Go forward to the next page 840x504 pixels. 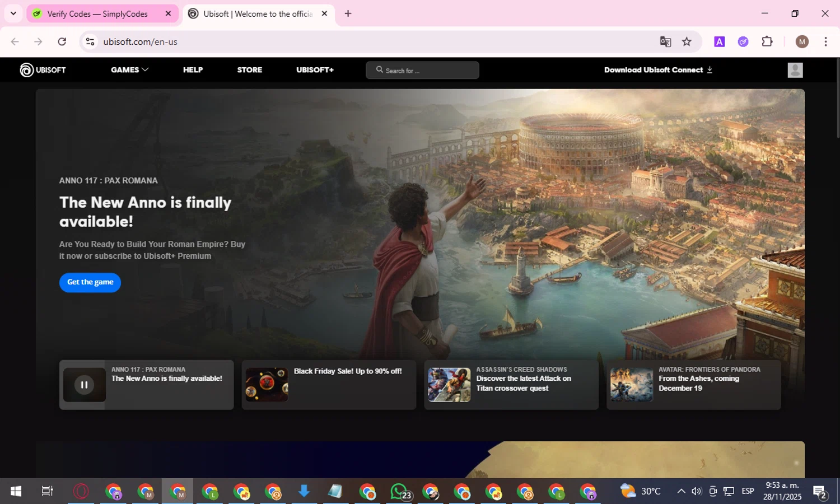click(x=38, y=42)
